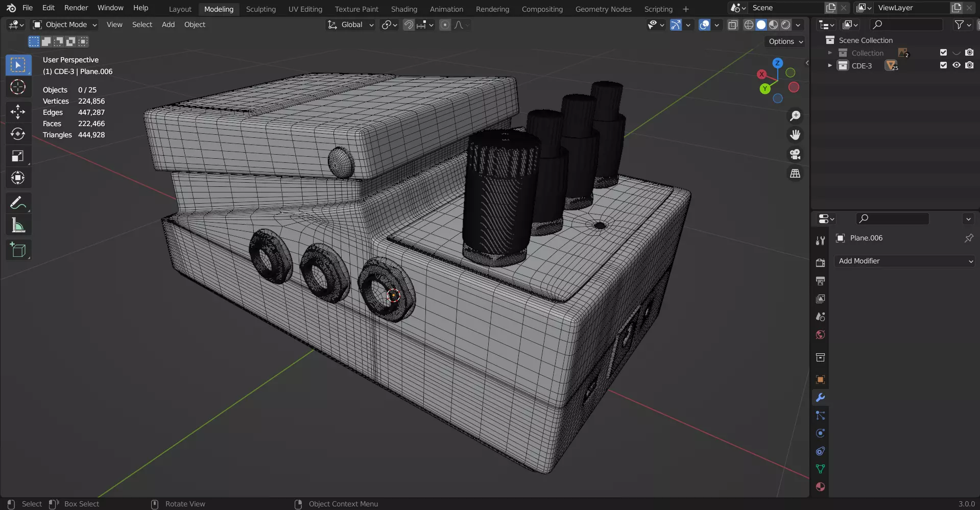Open the Object Data properties tab

coord(820,469)
